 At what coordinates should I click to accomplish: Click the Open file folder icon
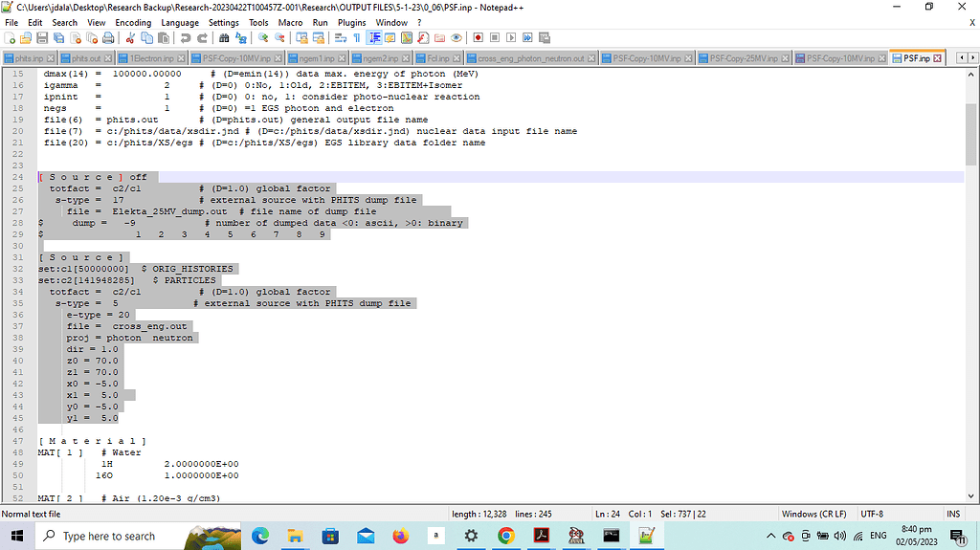26,38
